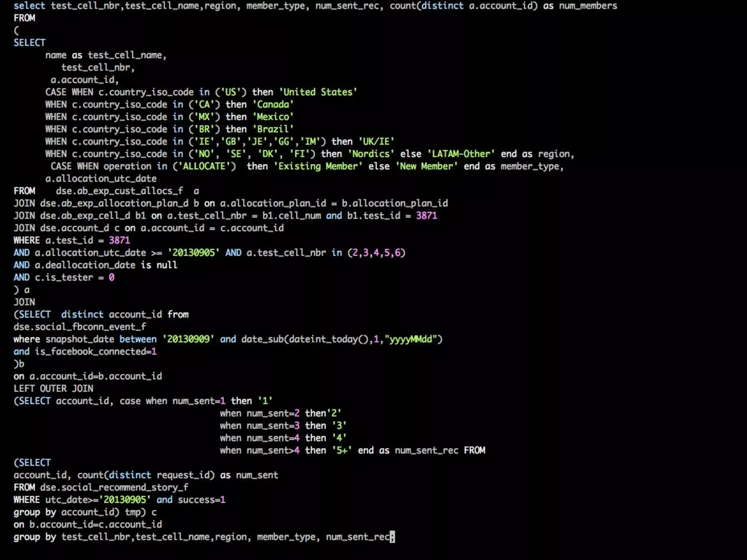
Task: Place cursor on test id 3871 in WHERE clause
Action: tap(119, 240)
